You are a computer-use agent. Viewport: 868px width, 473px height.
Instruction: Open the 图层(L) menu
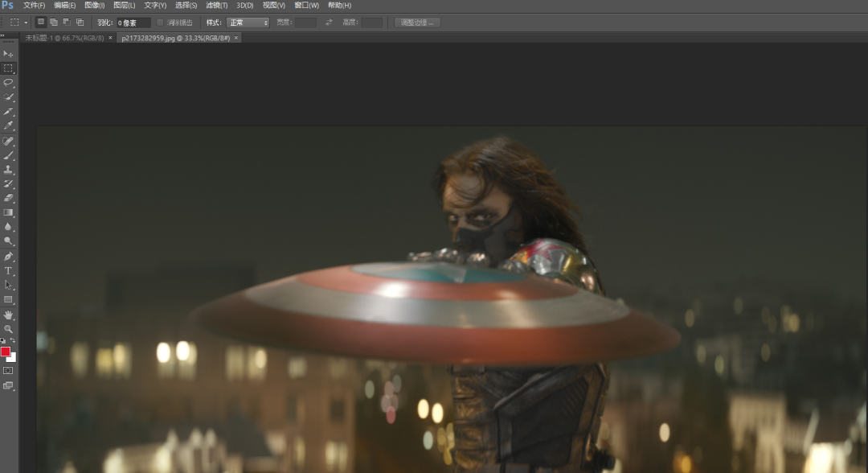click(x=125, y=5)
